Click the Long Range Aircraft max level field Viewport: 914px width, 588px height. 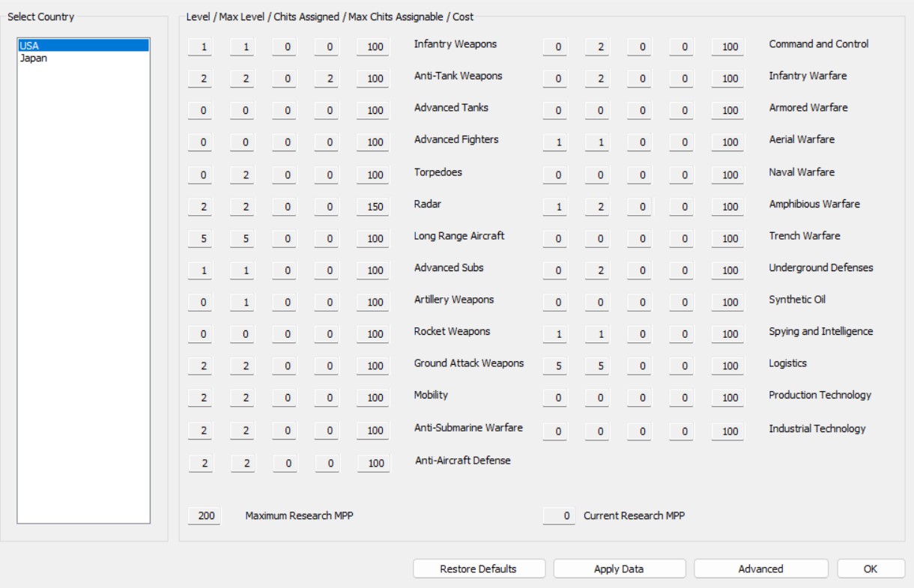point(246,239)
